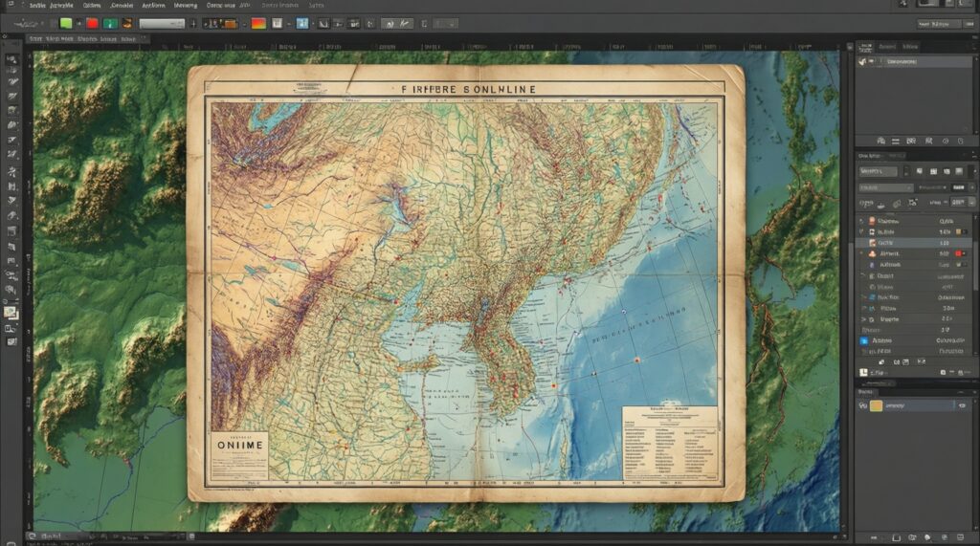Click the tan color swatch layer thumbnail
Viewport: 980px width, 546px height.
(x=876, y=405)
